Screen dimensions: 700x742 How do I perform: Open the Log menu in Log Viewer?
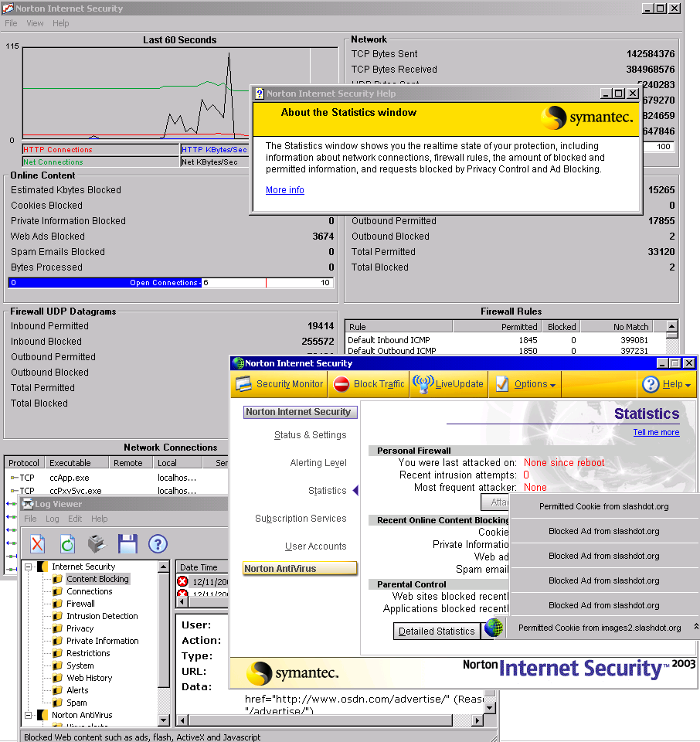pos(52,519)
